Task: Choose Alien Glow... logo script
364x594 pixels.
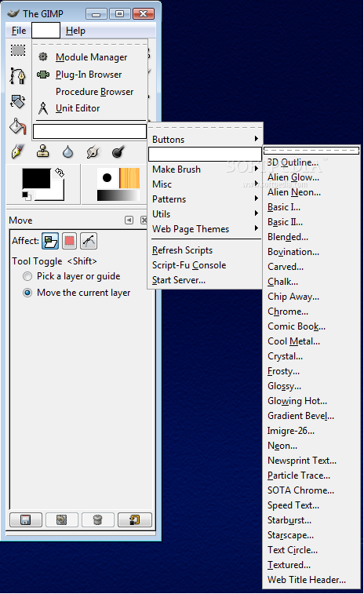Action: pos(311,177)
